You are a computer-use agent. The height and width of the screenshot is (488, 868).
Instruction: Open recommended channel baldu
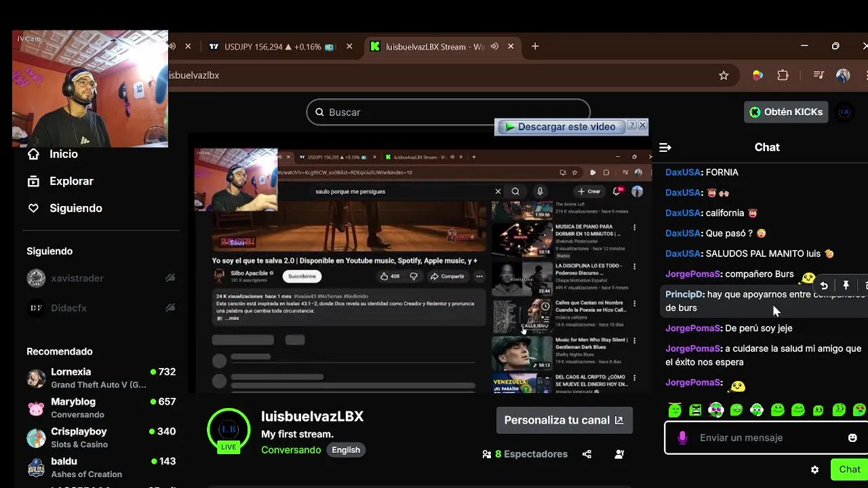pos(102,467)
